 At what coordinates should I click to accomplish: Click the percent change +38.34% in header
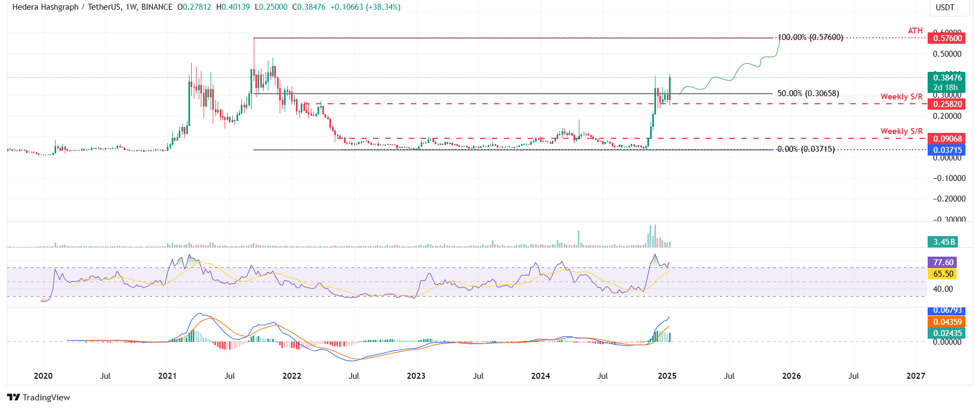click(x=383, y=7)
